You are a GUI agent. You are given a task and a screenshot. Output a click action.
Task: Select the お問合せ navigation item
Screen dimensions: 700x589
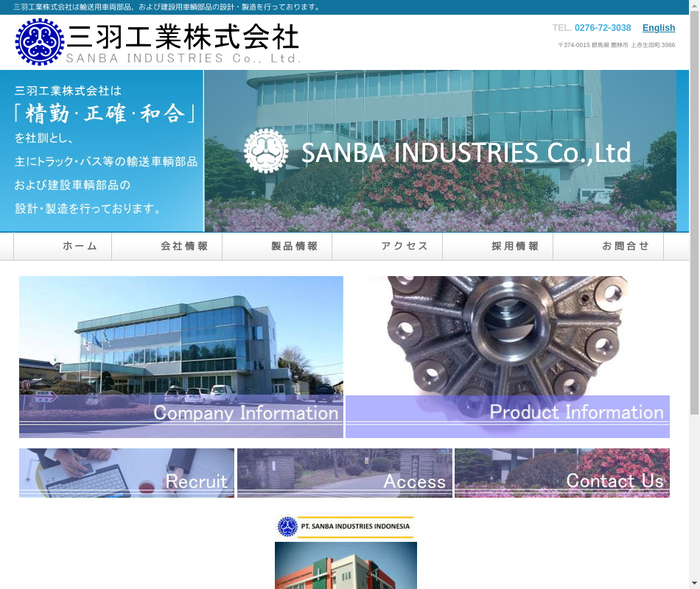(x=626, y=247)
